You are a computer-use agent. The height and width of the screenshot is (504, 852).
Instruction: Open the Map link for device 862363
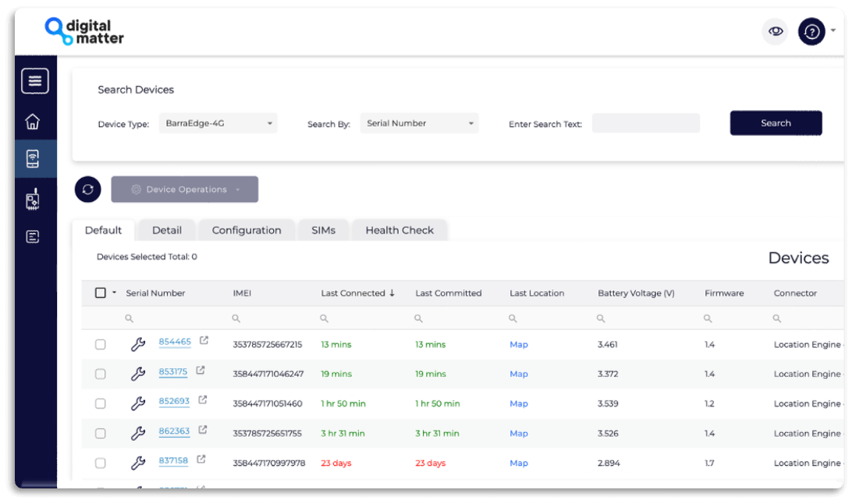pyautogui.click(x=519, y=434)
